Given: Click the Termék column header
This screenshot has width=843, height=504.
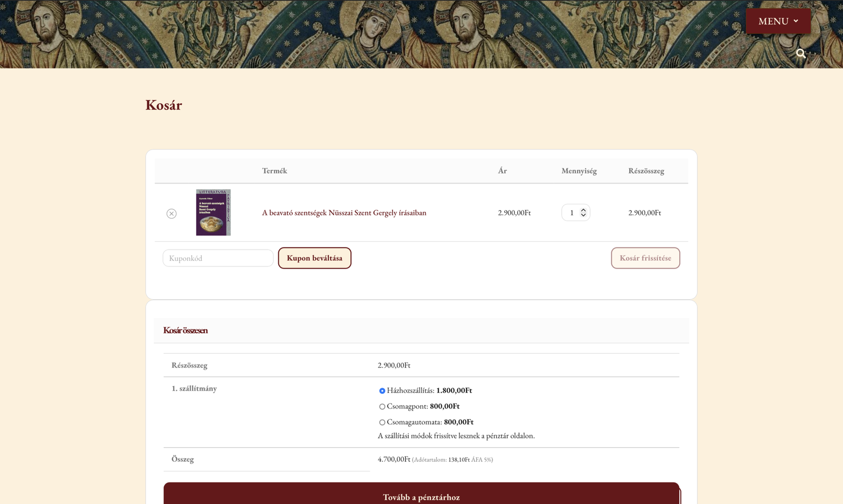Looking at the screenshot, I should (x=275, y=171).
